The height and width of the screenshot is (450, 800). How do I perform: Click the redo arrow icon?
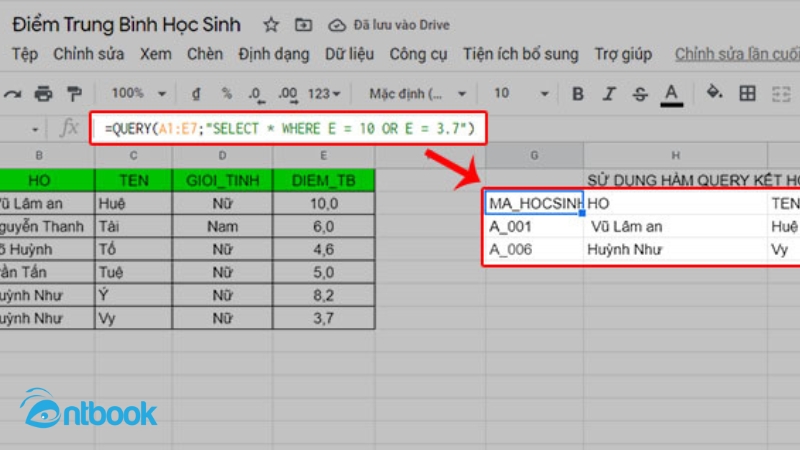tap(13, 94)
